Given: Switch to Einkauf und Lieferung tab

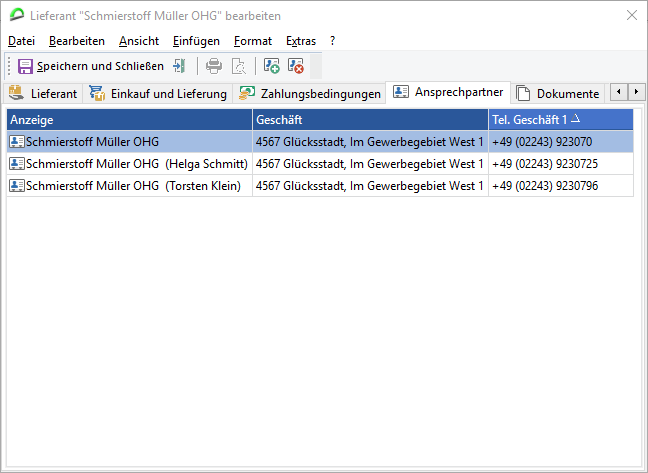Looking at the screenshot, I should (158, 94).
